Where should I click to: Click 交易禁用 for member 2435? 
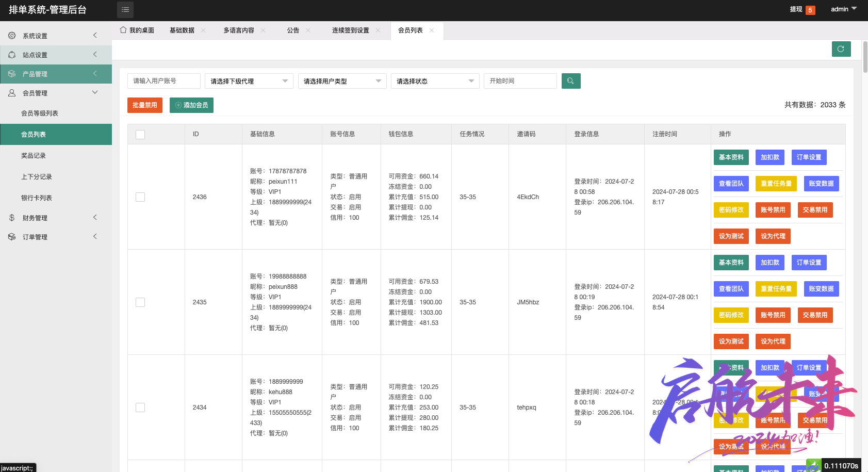(x=815, y=315)
